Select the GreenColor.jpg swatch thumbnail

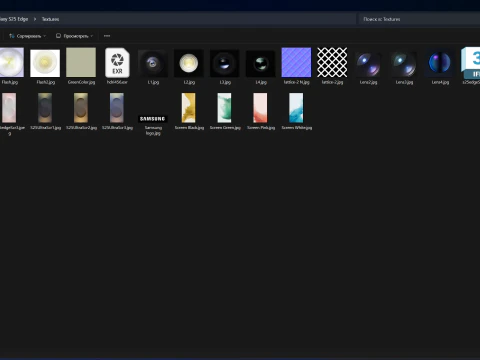(81, 66)
